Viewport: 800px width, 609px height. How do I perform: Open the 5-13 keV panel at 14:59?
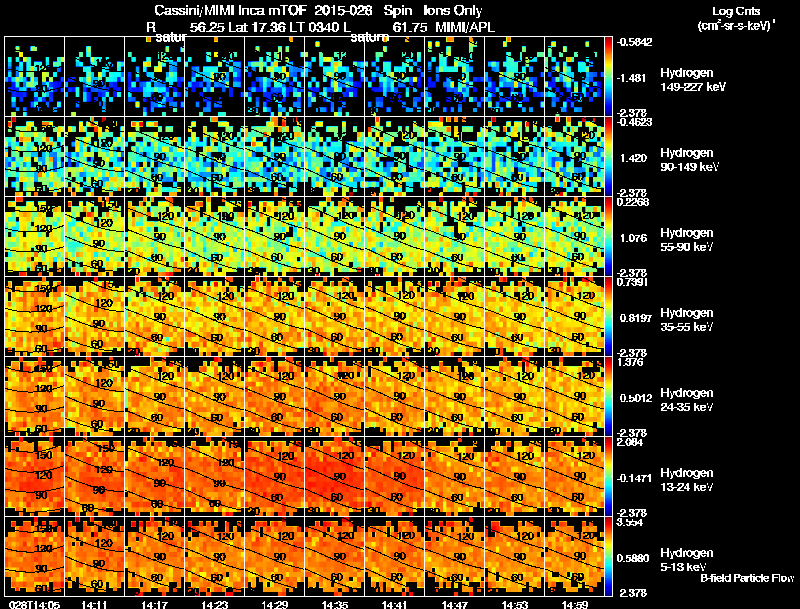(x=574, y=556)
